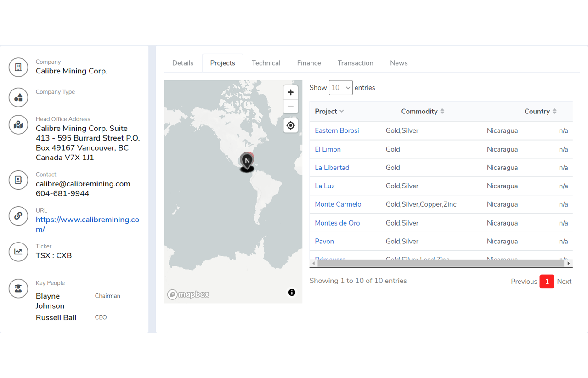Open the Technical tab

(266, 63)
